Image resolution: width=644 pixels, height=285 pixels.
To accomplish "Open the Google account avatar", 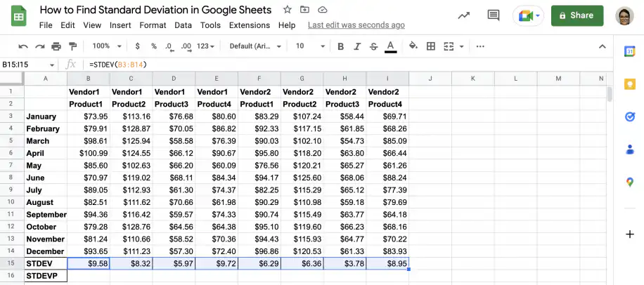I will (x=624, y=16).
